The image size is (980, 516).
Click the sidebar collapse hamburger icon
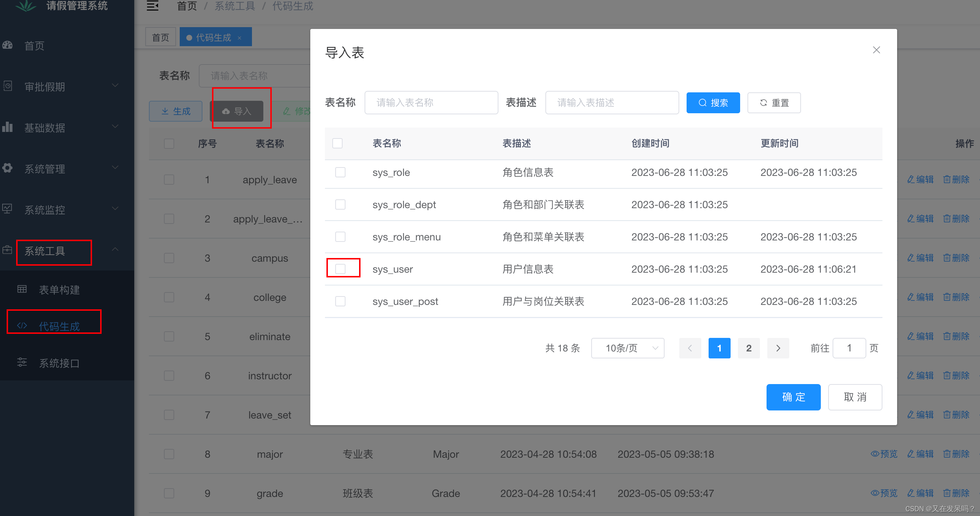pos(153,6)
